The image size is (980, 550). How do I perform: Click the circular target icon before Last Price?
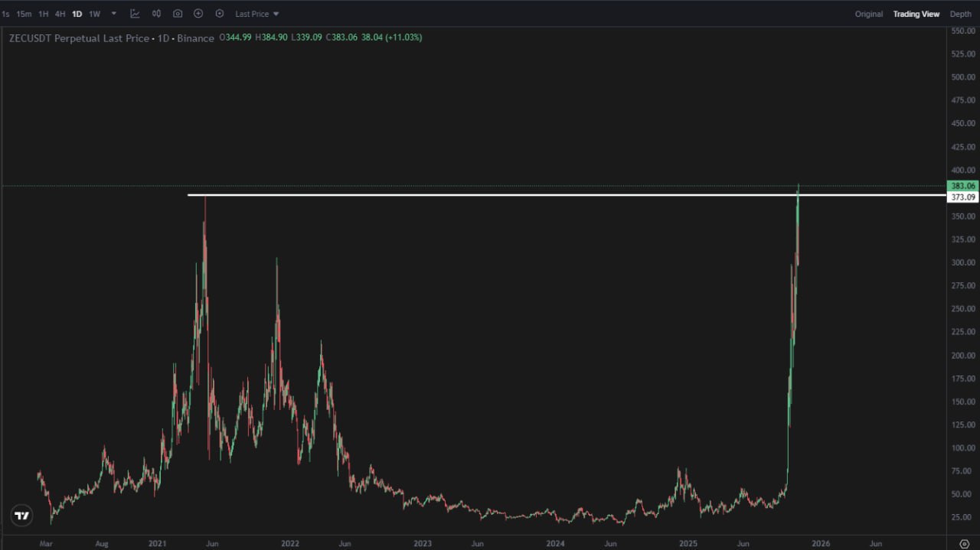220,14
